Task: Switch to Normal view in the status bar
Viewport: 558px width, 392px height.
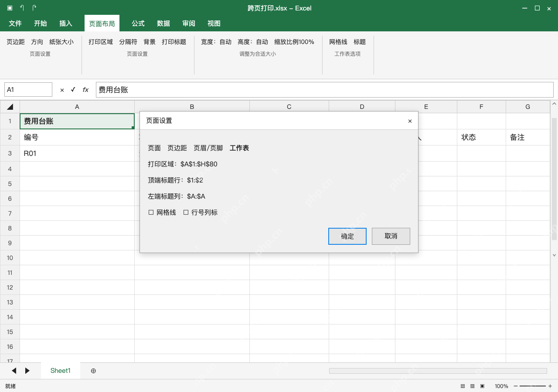Action: (463, 386)
